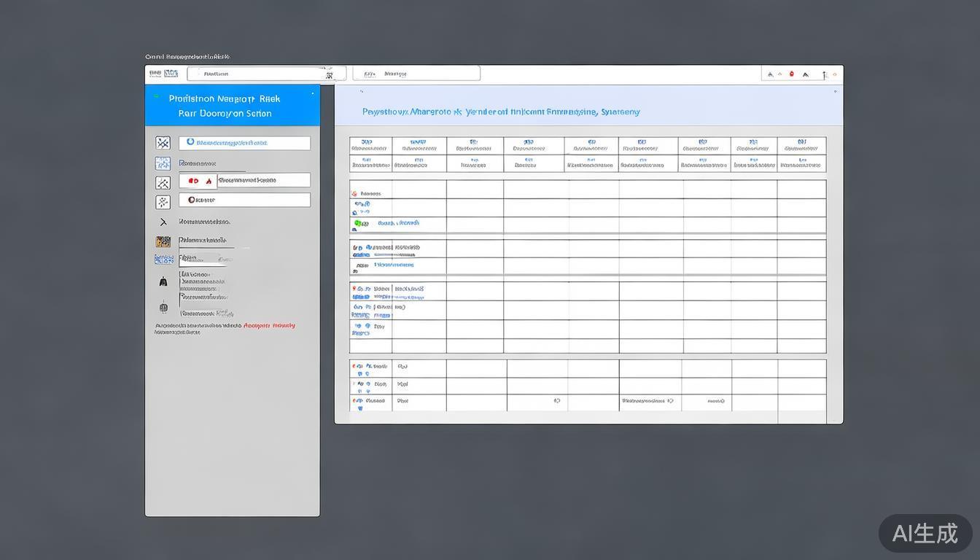Image resolution: width=980 pixels, height=560 pixels.
Task: Click the red link text at sidebar bottom
Action: point(269,325)
